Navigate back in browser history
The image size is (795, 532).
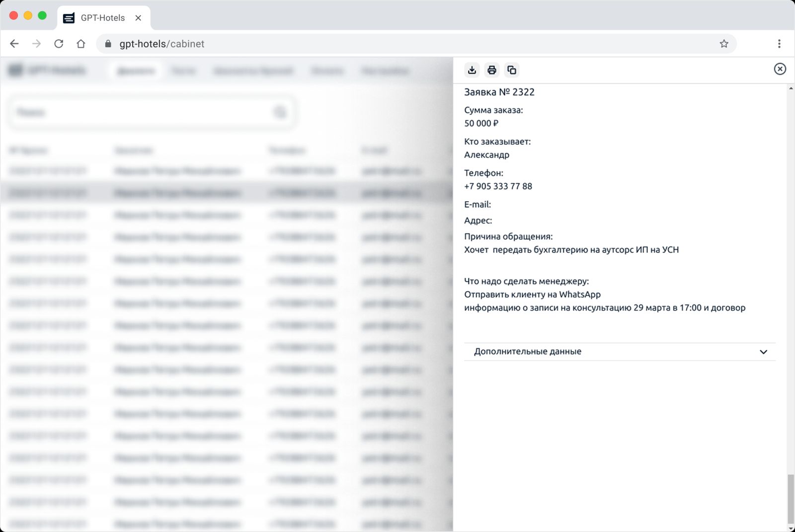14,44
